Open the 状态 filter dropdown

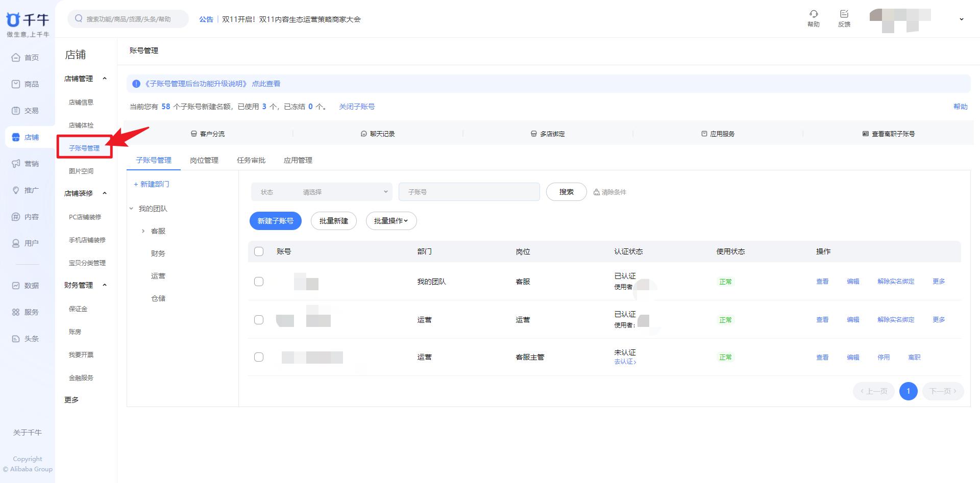tap(322, 192)
